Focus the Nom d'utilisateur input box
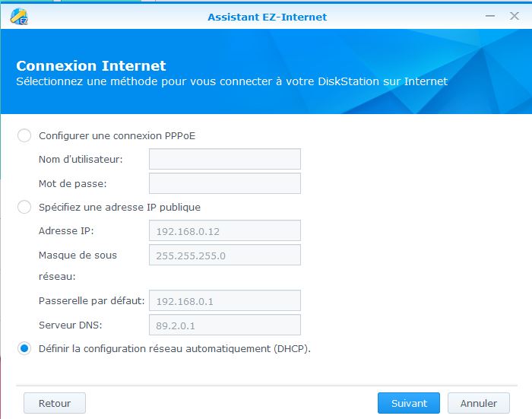Viewport: 532px width, 419px height. 224,159
